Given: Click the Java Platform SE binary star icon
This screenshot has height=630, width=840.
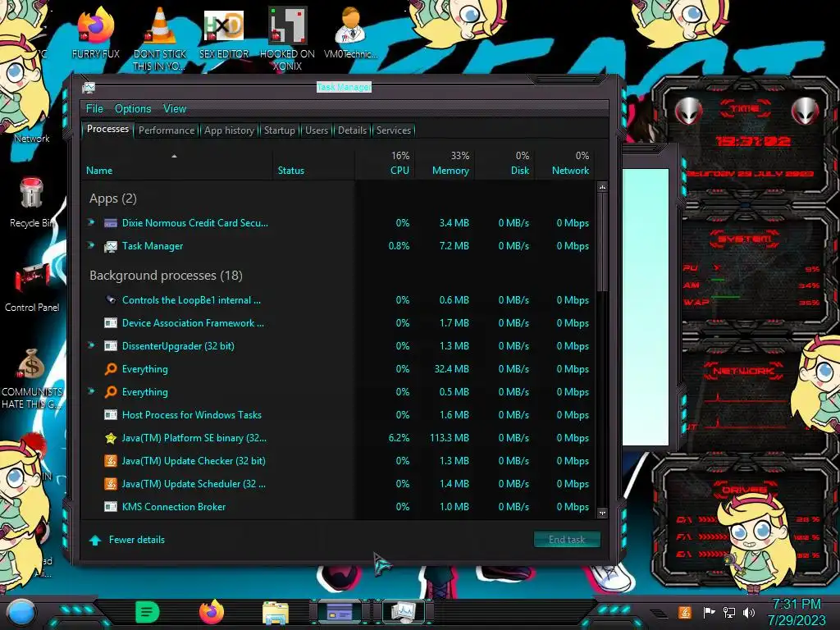Looking at the screenshot, I should 111,438.
